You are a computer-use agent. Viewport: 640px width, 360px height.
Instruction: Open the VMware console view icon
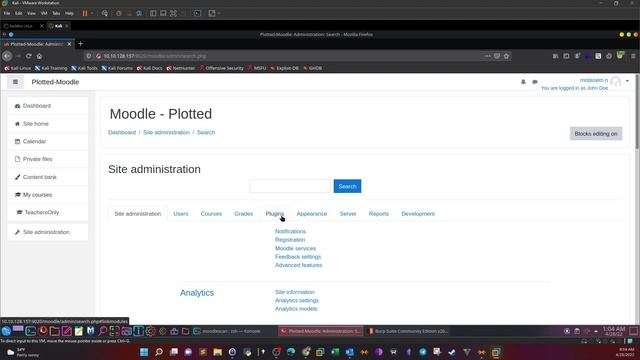pyautogui.click(x=197, y=13)
